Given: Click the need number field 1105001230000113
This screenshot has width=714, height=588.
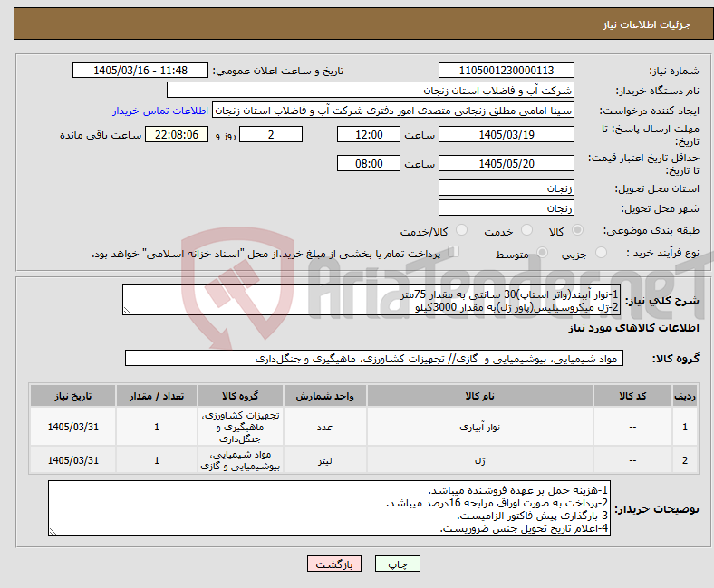Looking at the screenshot, I should [x=507, y=70].
